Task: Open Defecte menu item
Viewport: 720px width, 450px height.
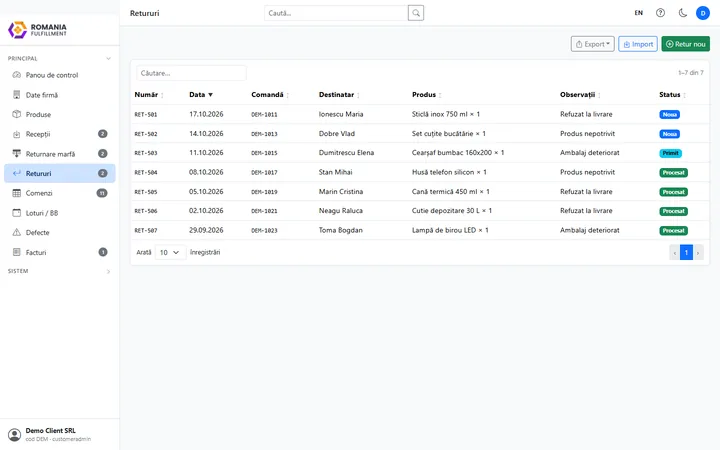Action: pos(60,232)
